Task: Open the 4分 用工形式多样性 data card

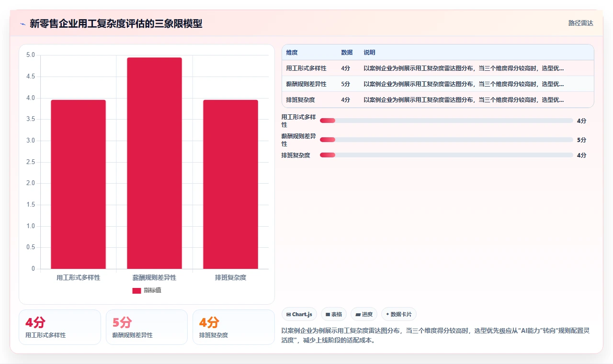Action: (x=60, y=327)
